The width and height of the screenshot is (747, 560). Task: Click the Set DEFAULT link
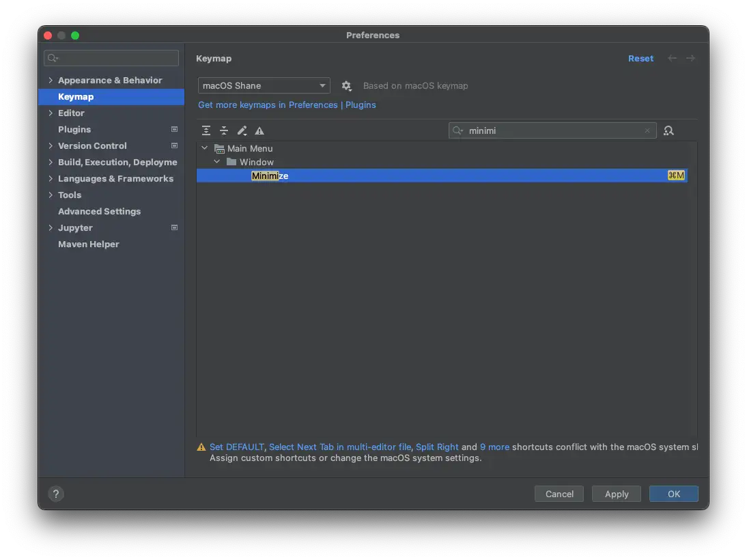point(236,447)
